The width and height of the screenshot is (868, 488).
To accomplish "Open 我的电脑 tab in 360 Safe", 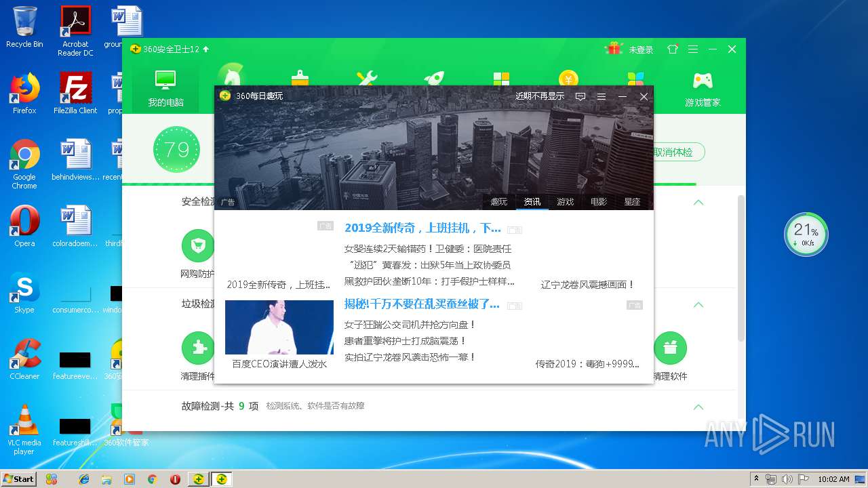I will coord(165,88).
